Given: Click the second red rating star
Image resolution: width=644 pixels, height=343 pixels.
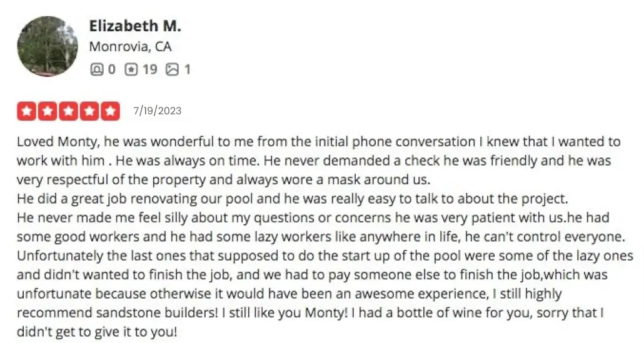Looking at the screenshot, I should click(x=48, y=111).
